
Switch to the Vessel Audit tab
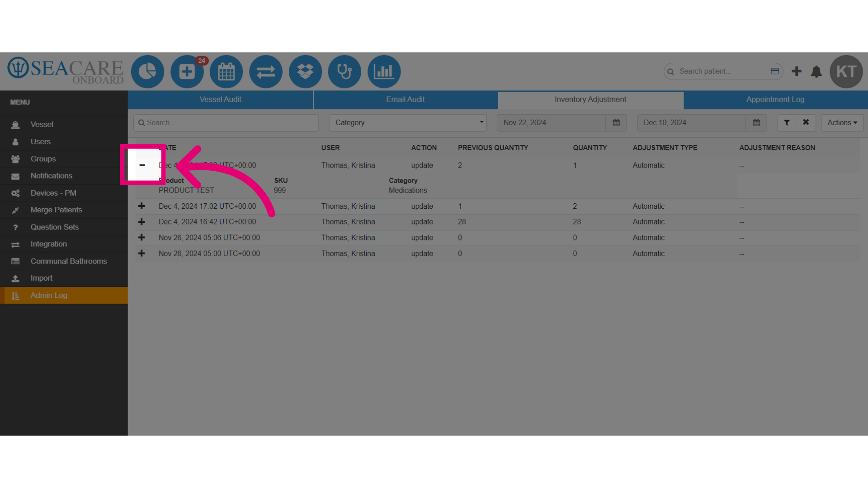coord(221,99)
